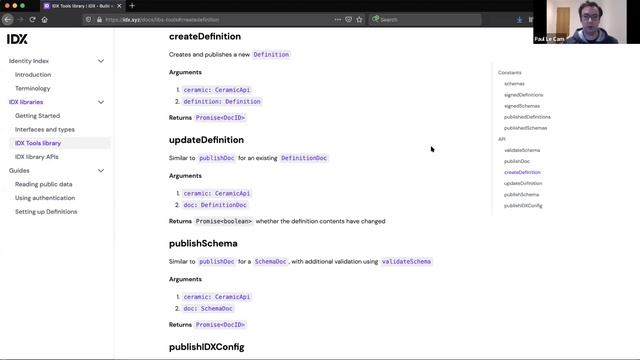Jump to schemas in contents list
This screenshot has height=360, width=640.
[514, 84]
